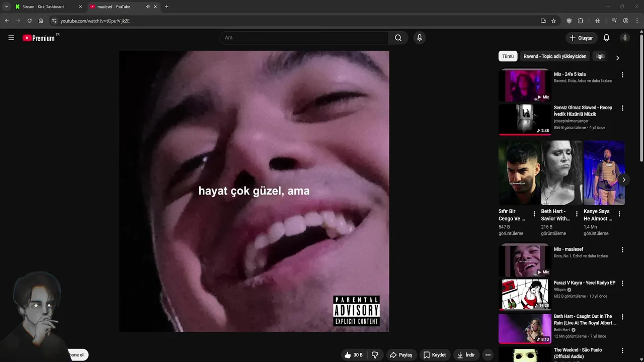This screenshot has width=644, height=362.
Task: View site information icon in address bar
Action: tap(54, 21)
